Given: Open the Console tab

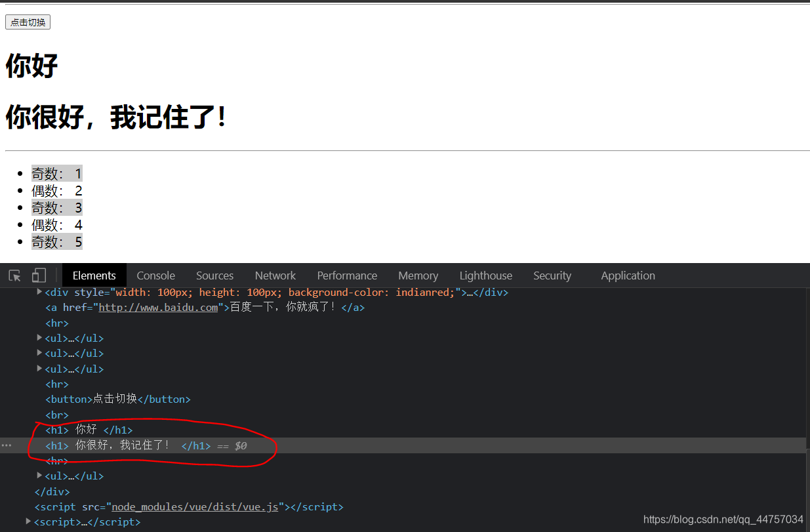Looking at the screenshot, I should click(x=155, y=276).
